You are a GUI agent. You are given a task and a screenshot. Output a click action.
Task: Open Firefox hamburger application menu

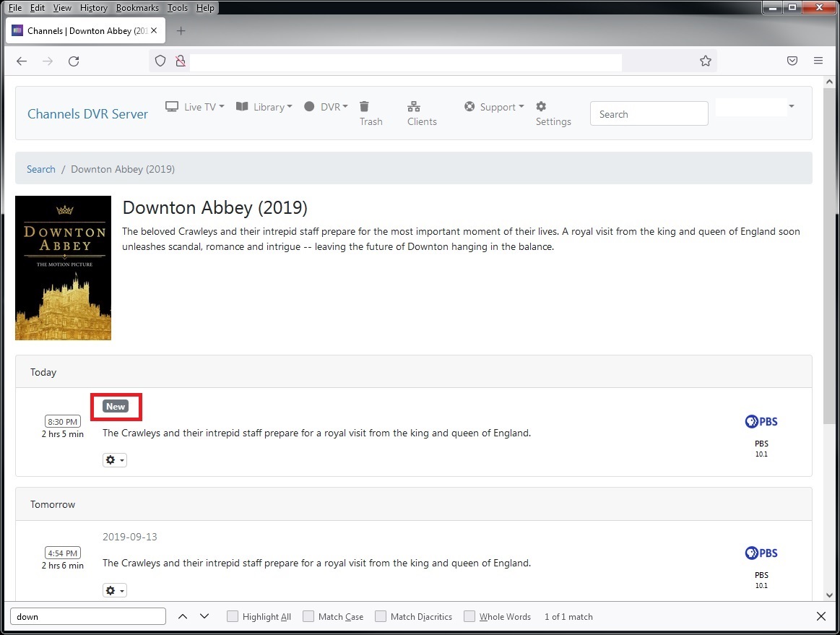818,61
